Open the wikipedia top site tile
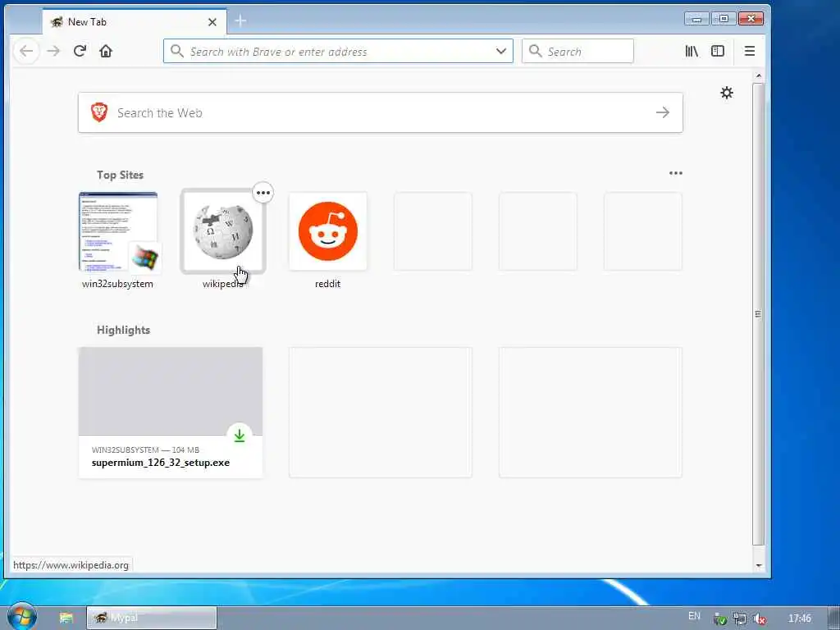 [x=223, y=231]
